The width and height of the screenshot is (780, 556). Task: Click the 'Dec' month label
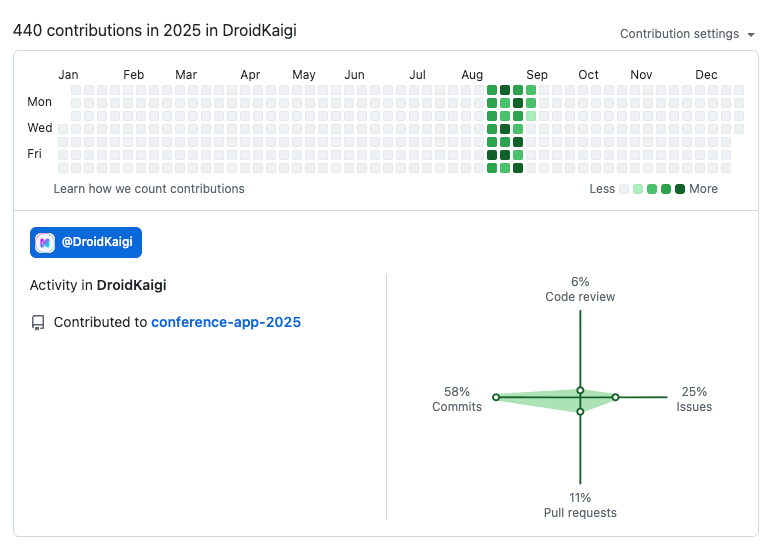click(706, 75)
